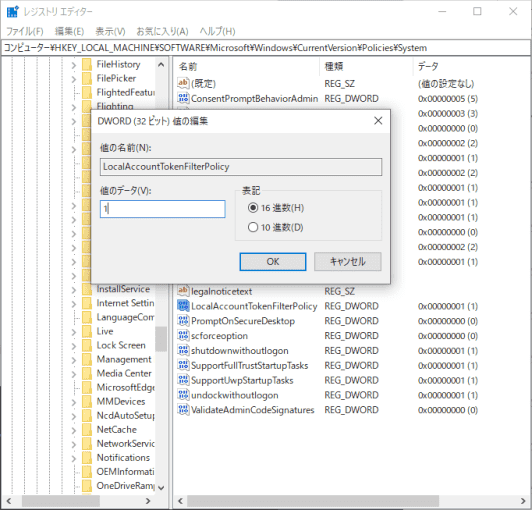Confirm the DWORD edit with OK
The image size is (532, 510).
273,261
